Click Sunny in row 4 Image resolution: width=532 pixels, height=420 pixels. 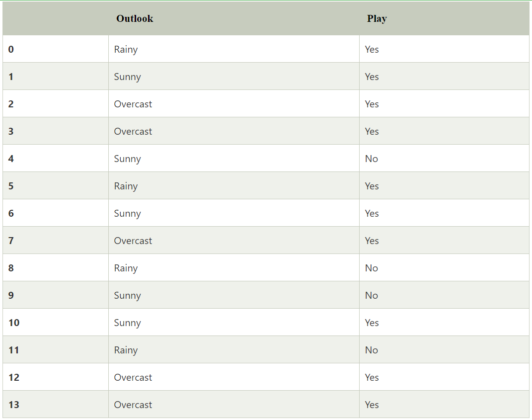(x=127, y=159)
